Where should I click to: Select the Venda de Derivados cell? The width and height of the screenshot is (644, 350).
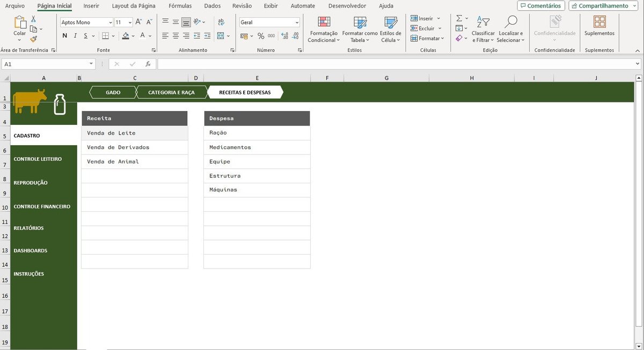135,147
